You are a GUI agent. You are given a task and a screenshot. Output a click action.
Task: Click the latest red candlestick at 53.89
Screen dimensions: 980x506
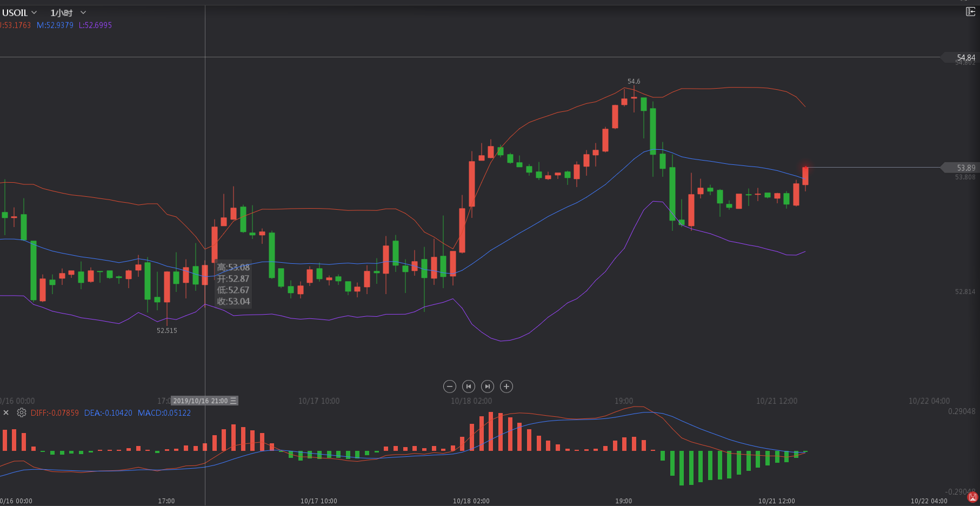(x=805, y=176)
